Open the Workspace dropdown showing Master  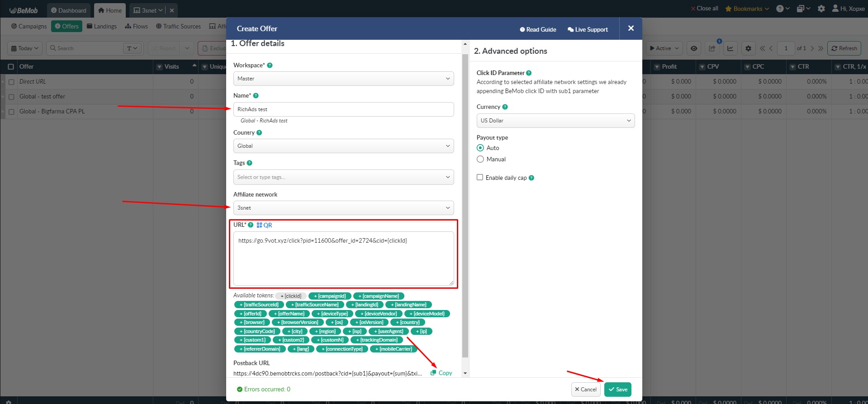click(x=343, y=78)
